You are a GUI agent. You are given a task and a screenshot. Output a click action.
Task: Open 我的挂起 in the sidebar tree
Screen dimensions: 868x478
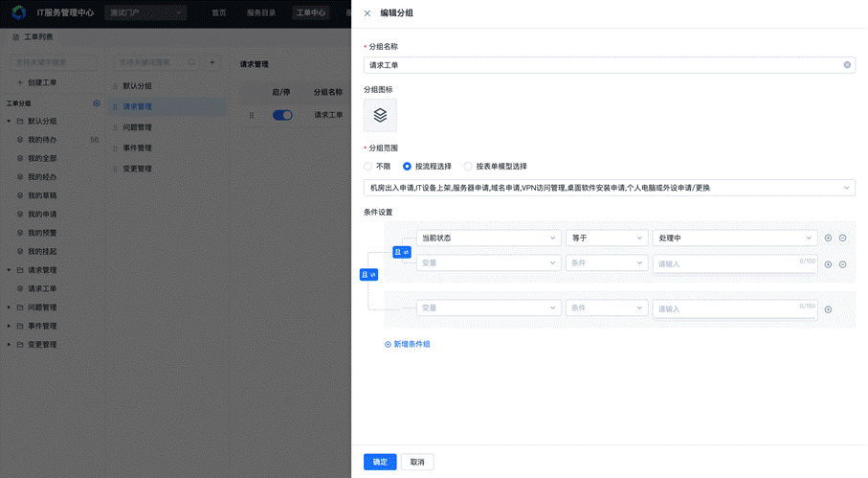click(43, 252)
